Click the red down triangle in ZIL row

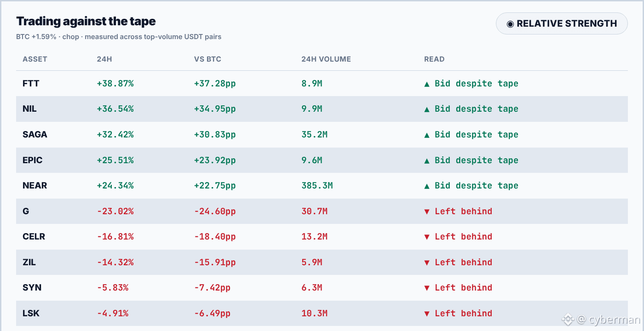[427, 263]
